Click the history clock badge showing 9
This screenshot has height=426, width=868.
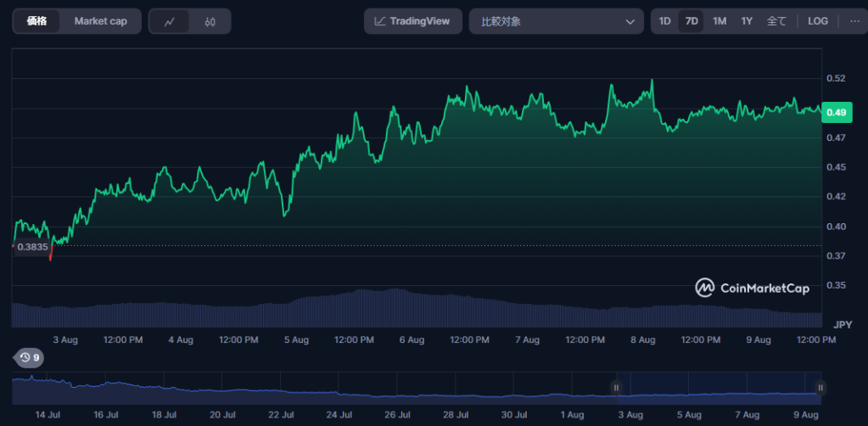(30, 358)
